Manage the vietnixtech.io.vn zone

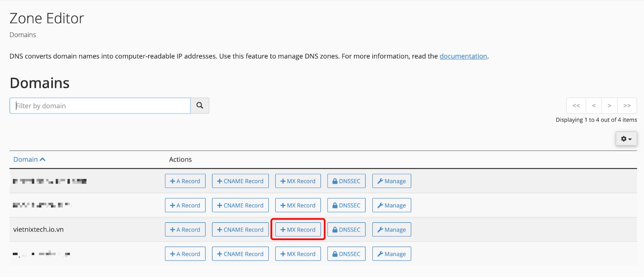391,229
